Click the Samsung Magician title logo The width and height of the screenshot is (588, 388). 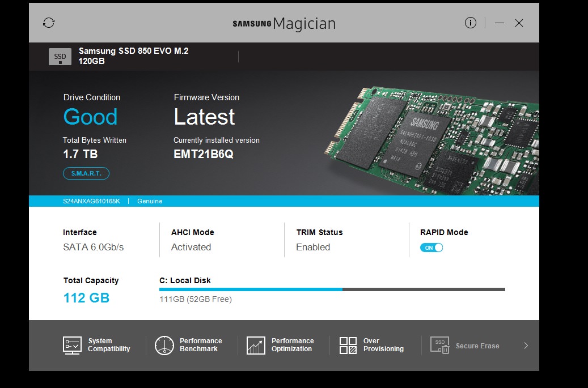click(x=284, y=24)
